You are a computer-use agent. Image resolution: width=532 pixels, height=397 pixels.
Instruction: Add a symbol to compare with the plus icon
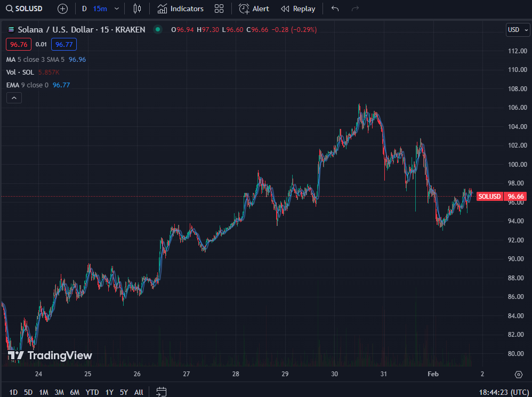point(62,9)
